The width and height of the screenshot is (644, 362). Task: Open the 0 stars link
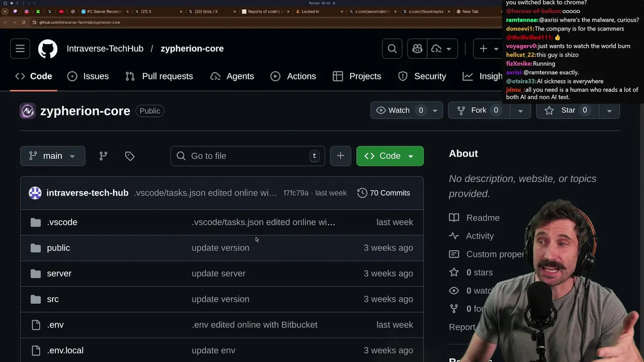(471, 273)
